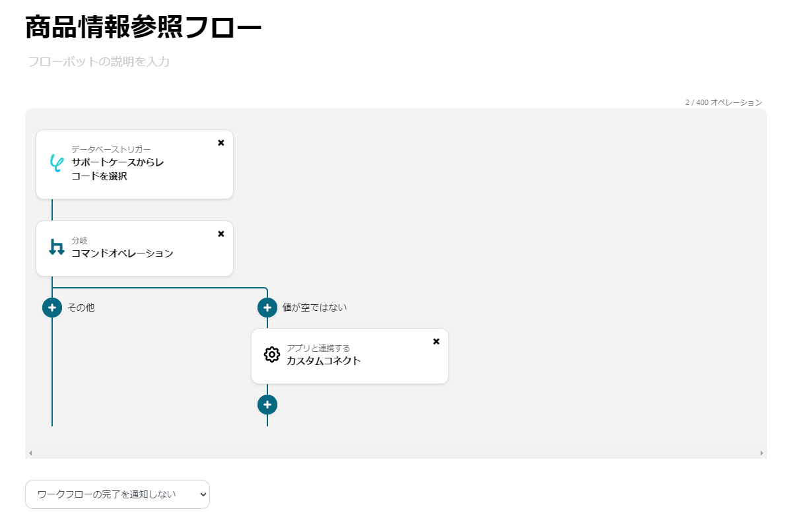The width and height of the screenshot is (791, 532).
Task: Open the workflow completion notification dropdown
Action: (118, 494)
